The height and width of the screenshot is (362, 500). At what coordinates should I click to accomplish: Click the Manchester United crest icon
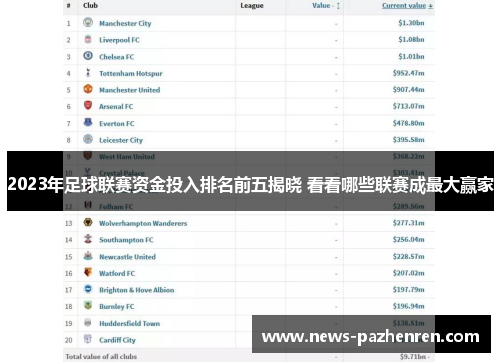(x=88, y=89)
